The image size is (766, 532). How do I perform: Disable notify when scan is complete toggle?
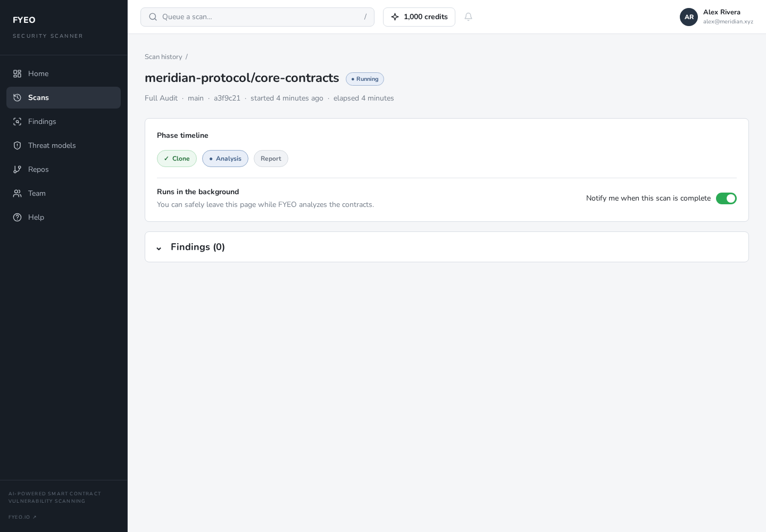point(726,198)
